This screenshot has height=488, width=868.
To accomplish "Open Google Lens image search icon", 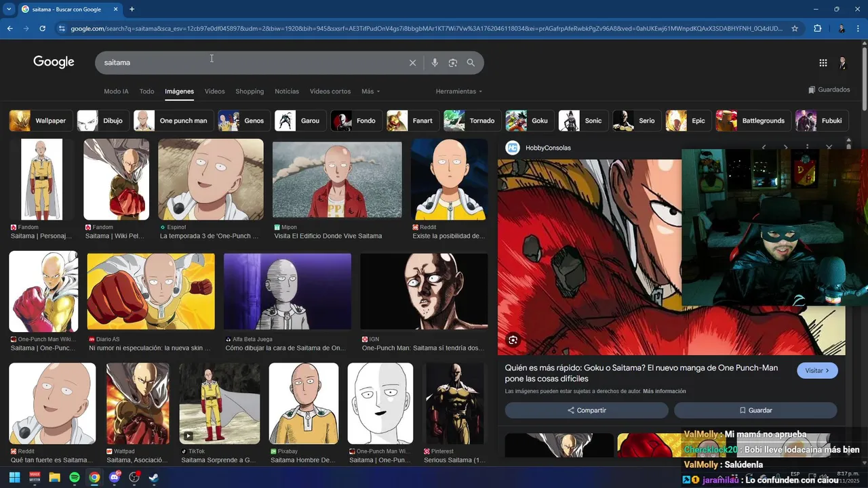I will pos(453,62).
